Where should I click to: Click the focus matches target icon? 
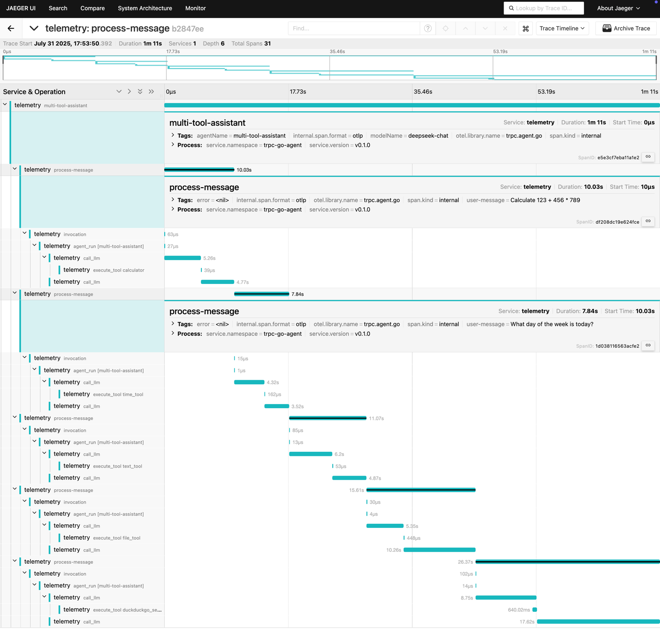click(445, 28)
